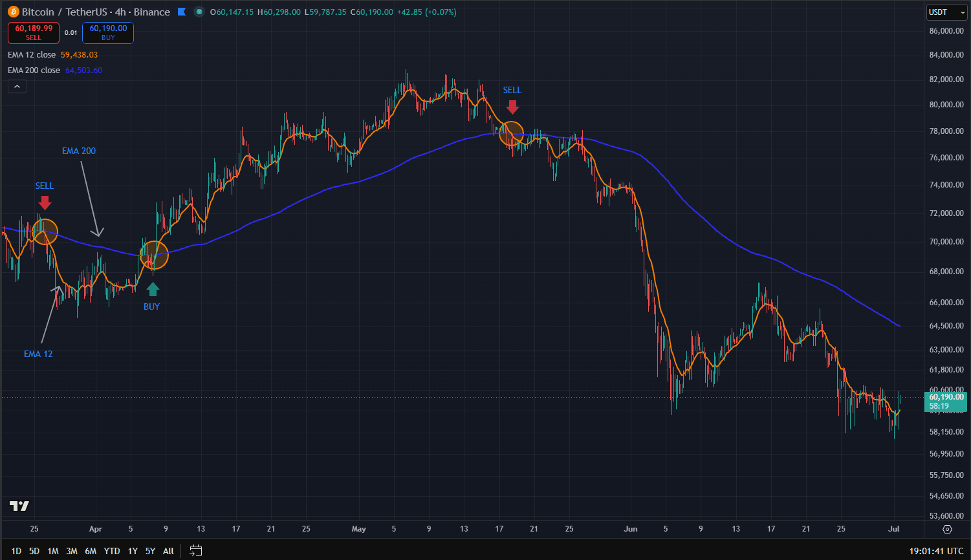971x560 pixels.
Task: Select the EMA 12 close legend entry
Action: click(32, 55)
